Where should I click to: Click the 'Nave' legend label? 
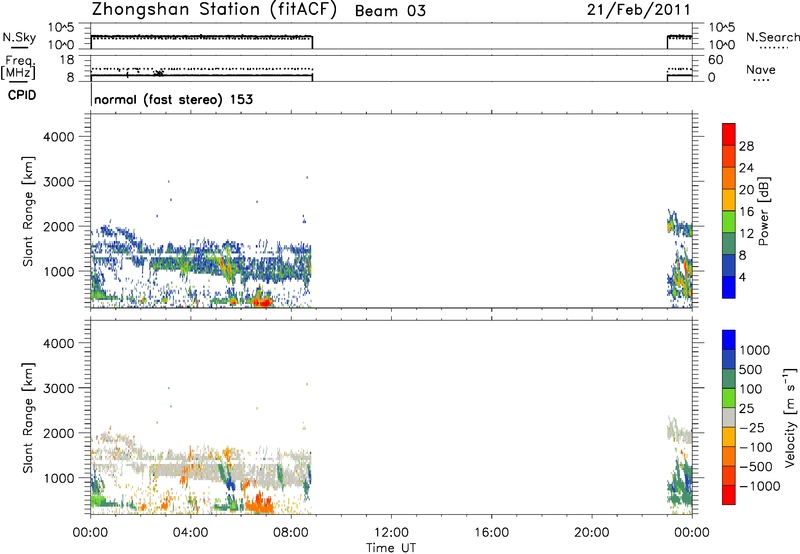click(x=761, y=69)
